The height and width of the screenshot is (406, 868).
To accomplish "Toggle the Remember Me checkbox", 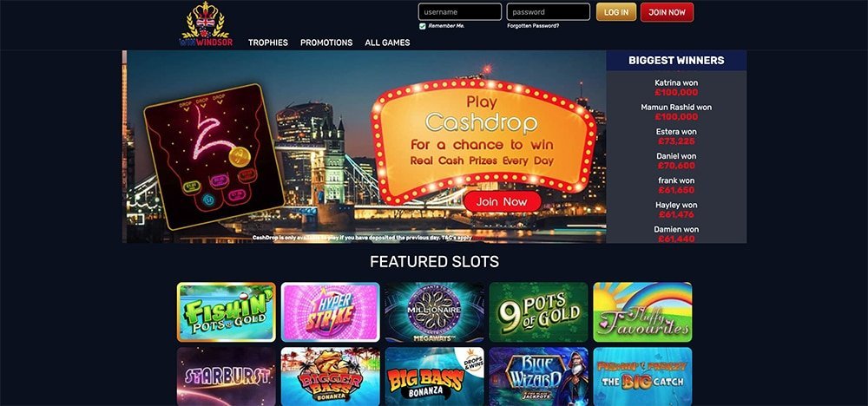I will [423, 26].
